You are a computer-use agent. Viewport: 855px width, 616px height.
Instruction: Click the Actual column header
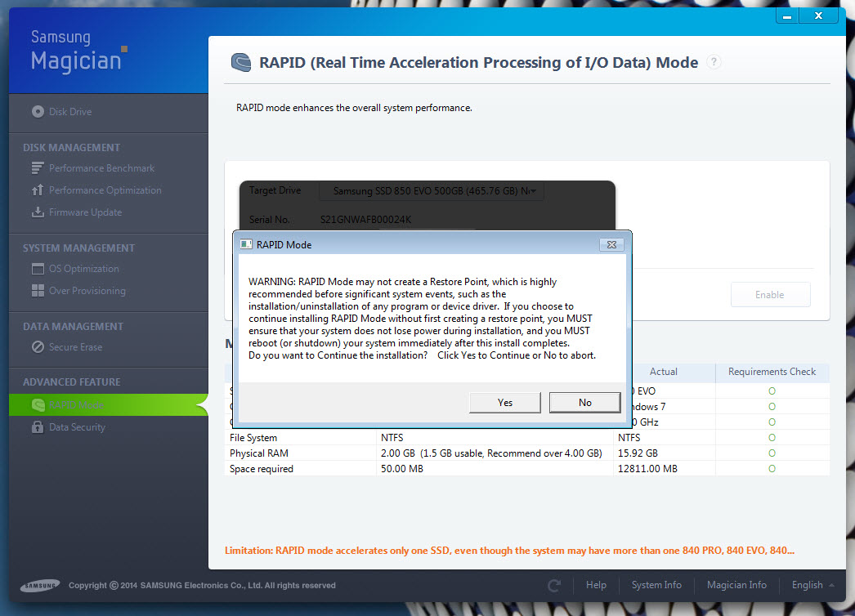pos(664,372)
